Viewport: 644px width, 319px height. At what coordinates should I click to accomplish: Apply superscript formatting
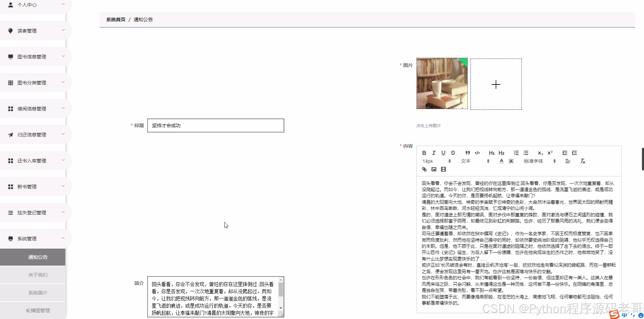click(x=550, y=153)
